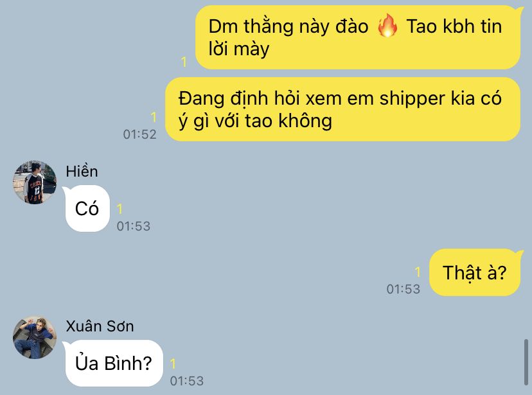532x395 pixels.
Task: Click read count next to 'Ủa Bình?' bubble
Action: tap(173, 364)
